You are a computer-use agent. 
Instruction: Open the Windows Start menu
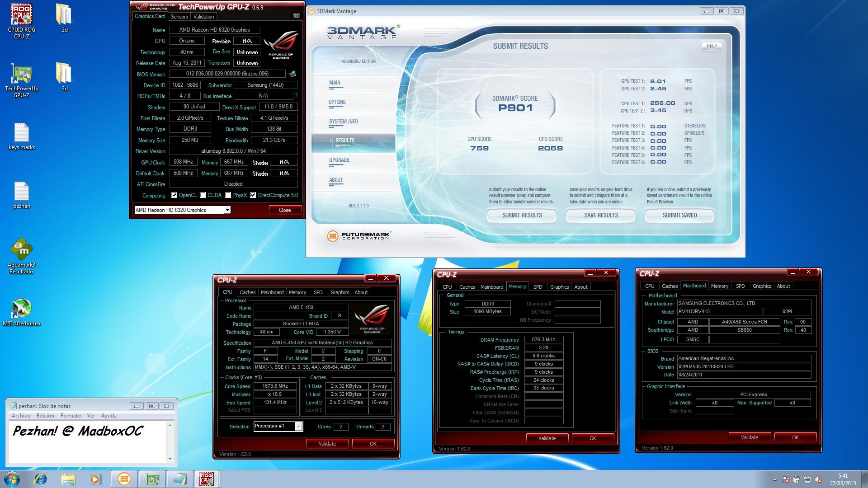12,479
